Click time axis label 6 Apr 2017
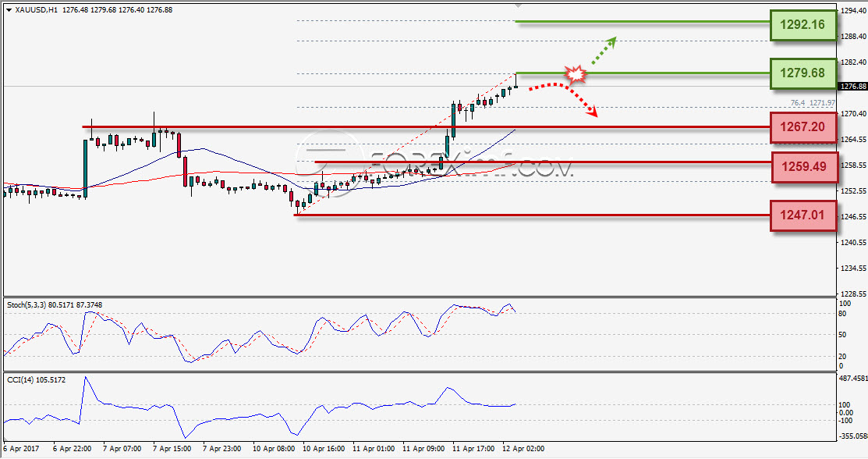868x459 pixels. pos(22,449)
